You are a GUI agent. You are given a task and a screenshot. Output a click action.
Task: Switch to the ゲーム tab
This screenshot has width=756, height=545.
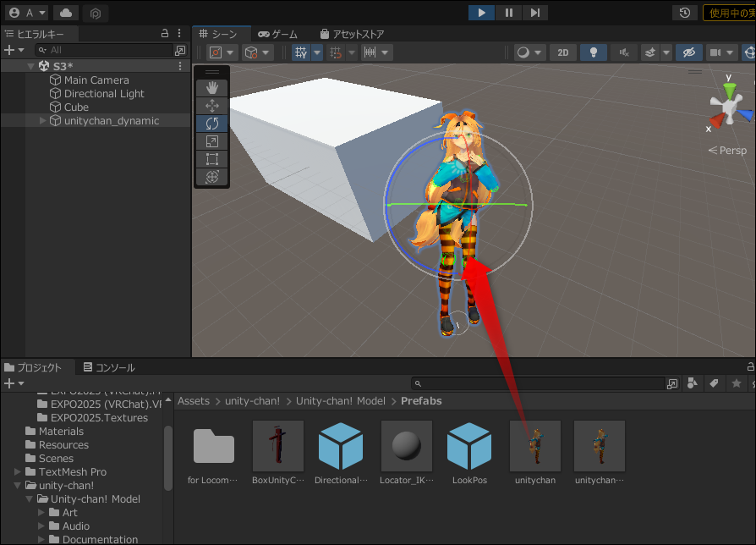[x=277, y=34]
